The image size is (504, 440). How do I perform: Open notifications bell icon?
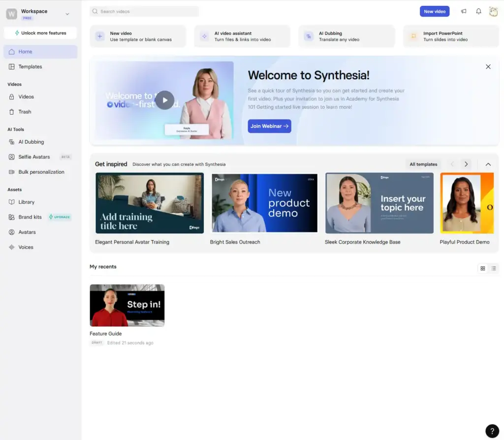pyautogui.click(x=478, y=11)
